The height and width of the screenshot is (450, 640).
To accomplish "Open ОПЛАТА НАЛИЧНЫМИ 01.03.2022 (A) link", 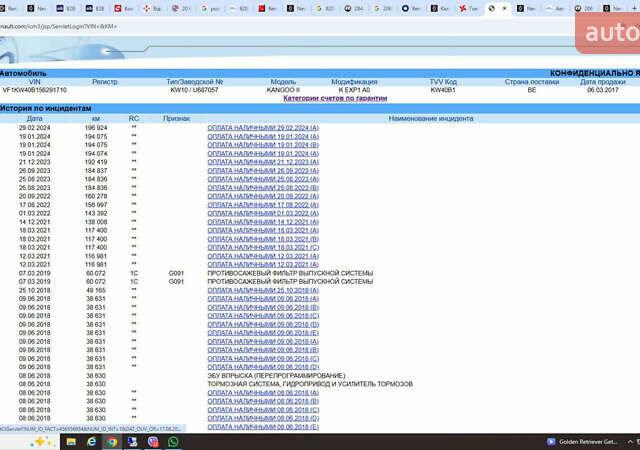I will tap(262, 213).
